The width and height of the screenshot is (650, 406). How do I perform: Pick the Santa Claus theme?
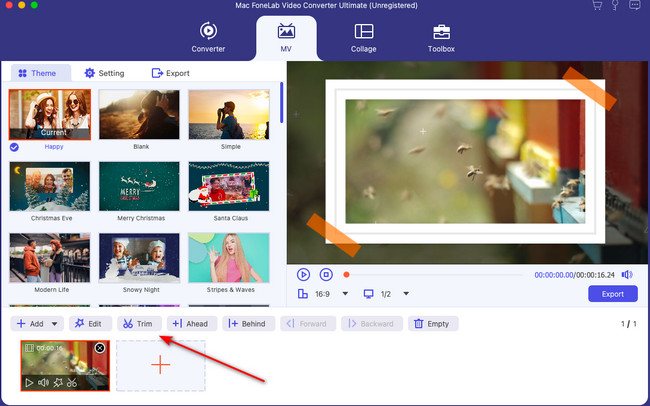(x=229, y=186)
